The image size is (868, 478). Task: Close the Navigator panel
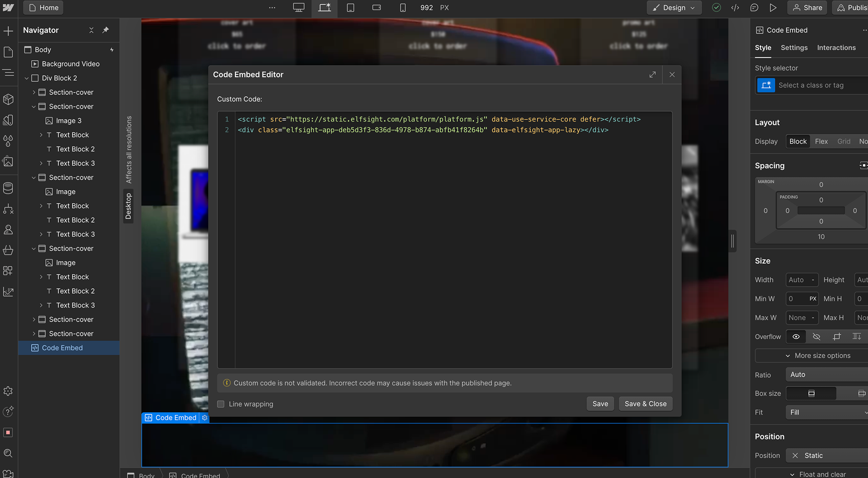point(91,30)
